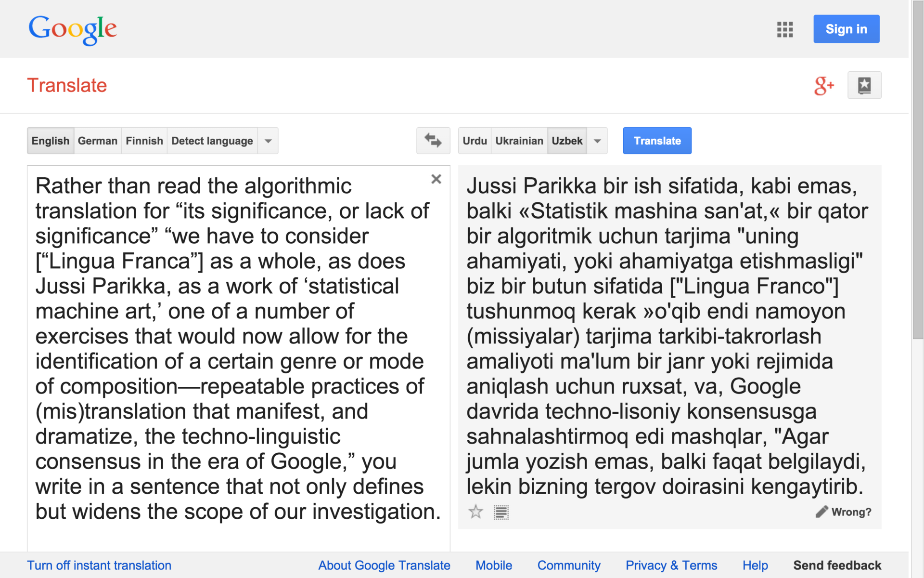The height and width of the screenshot is (578, 924).
Task: Click the Sign in button
Action: pyautogui.click(x=846, y=29)
